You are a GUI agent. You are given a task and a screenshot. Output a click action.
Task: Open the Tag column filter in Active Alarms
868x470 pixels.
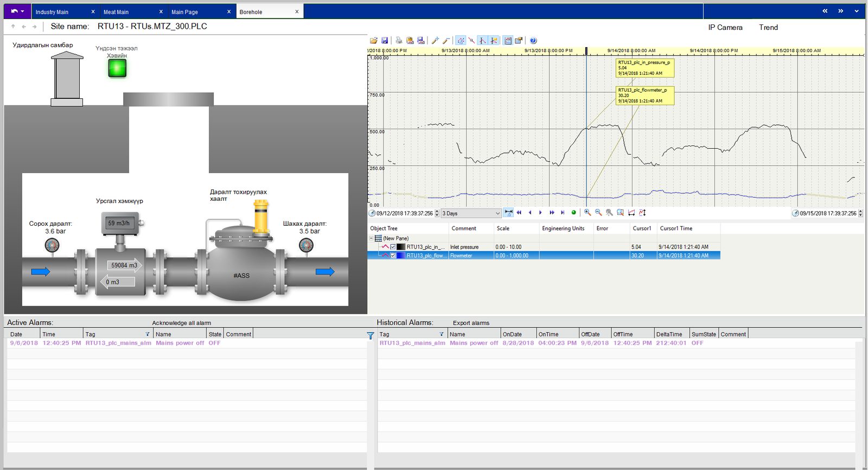(147, 334)
